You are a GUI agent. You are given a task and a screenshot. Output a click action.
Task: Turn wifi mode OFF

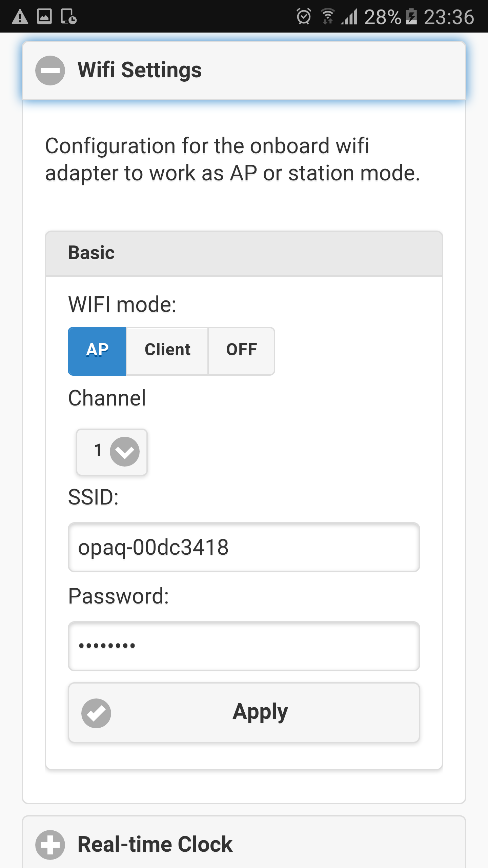(242, 351)
